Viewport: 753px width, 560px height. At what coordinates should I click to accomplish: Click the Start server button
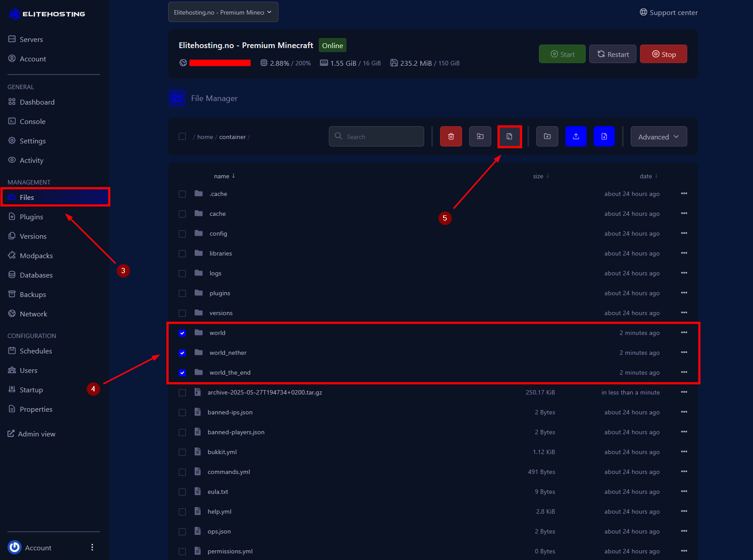(562, 54)
